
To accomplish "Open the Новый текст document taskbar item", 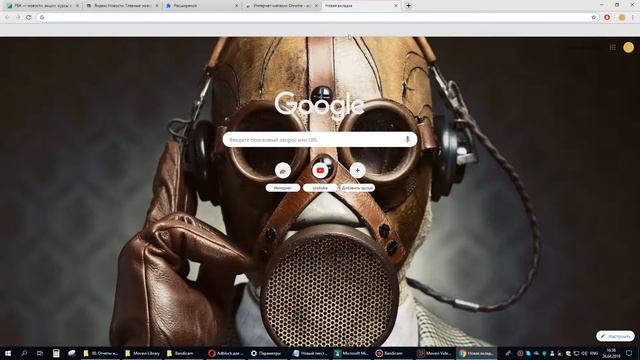I will coord(309,353).
